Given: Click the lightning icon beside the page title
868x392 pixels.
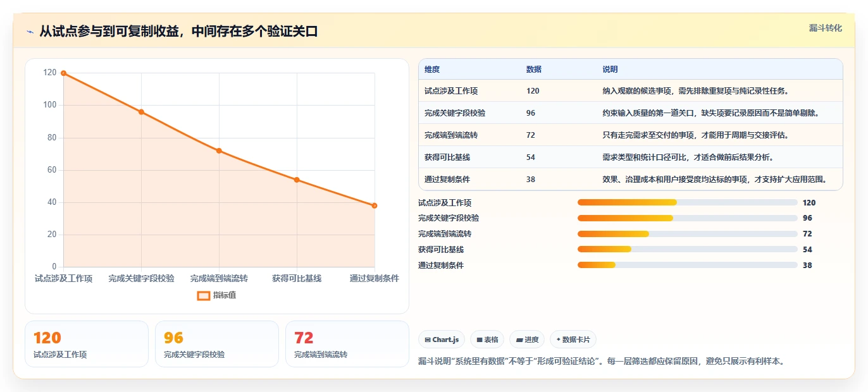Looking at the screenshot, I should pos(30,32).
